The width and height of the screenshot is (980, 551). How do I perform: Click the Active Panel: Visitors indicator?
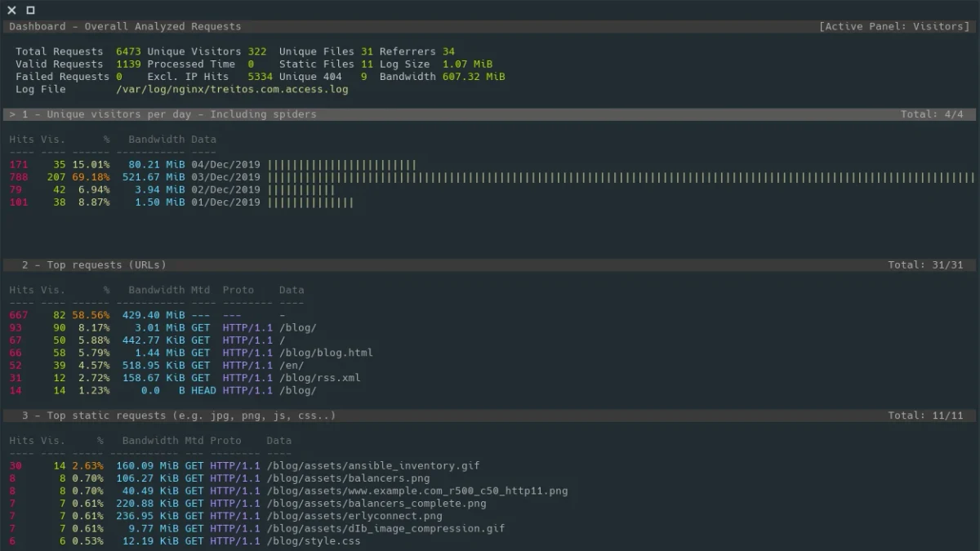pos(894,27)
